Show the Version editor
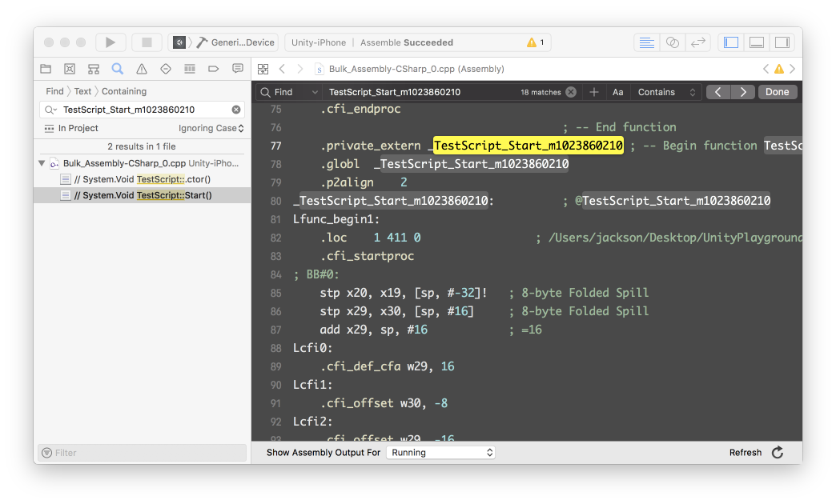 [698, 42]
